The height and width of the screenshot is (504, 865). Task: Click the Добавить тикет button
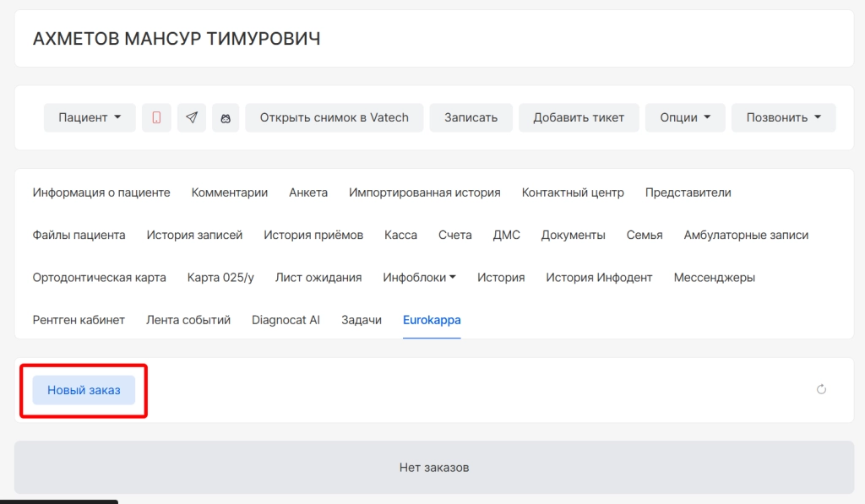(x=579, y=118)
